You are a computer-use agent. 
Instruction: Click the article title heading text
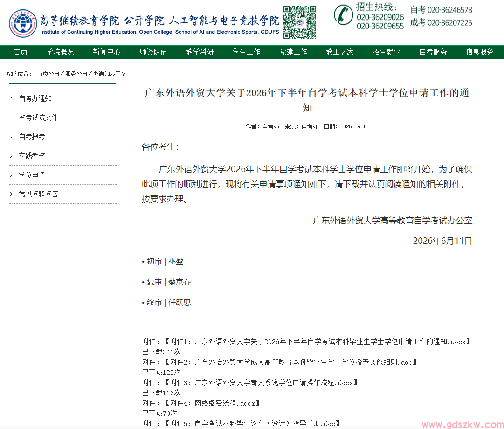click(x=307, y=100)
